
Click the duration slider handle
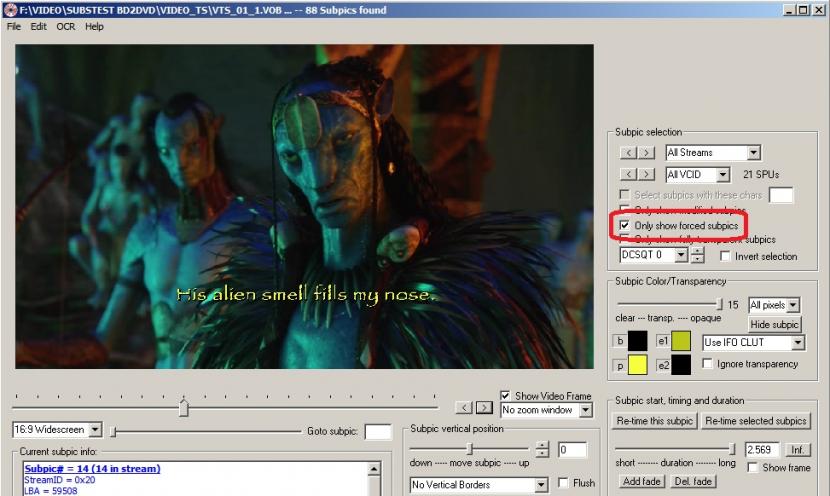(x=733, y=449)
